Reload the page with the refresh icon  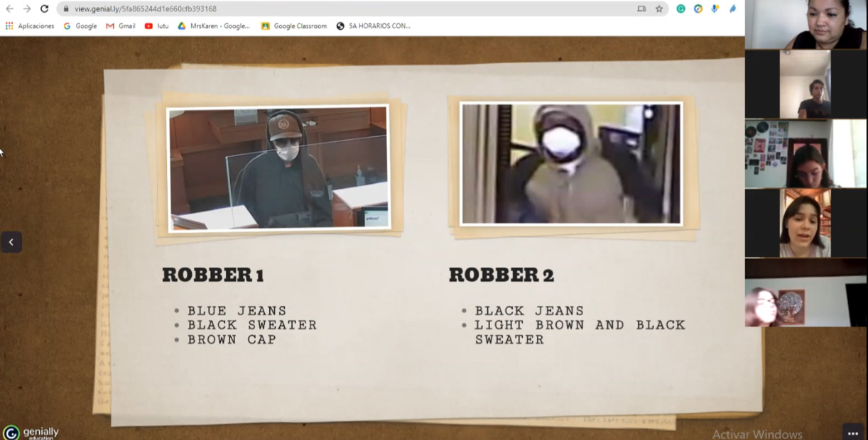[x=44, y=9]
